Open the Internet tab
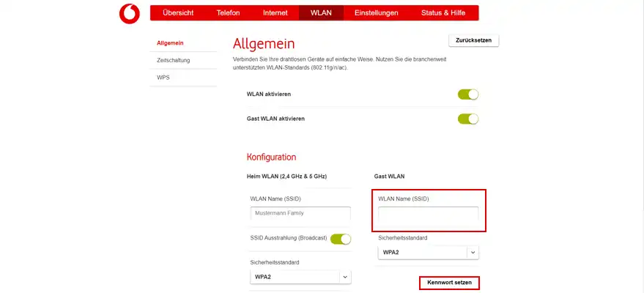 [275, 13]
